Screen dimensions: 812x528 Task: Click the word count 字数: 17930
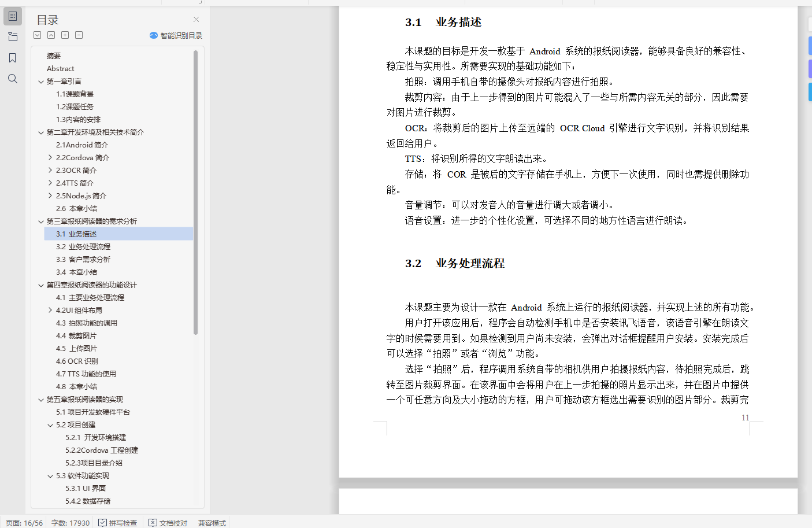pyautogui.click(x=71, y=523)
